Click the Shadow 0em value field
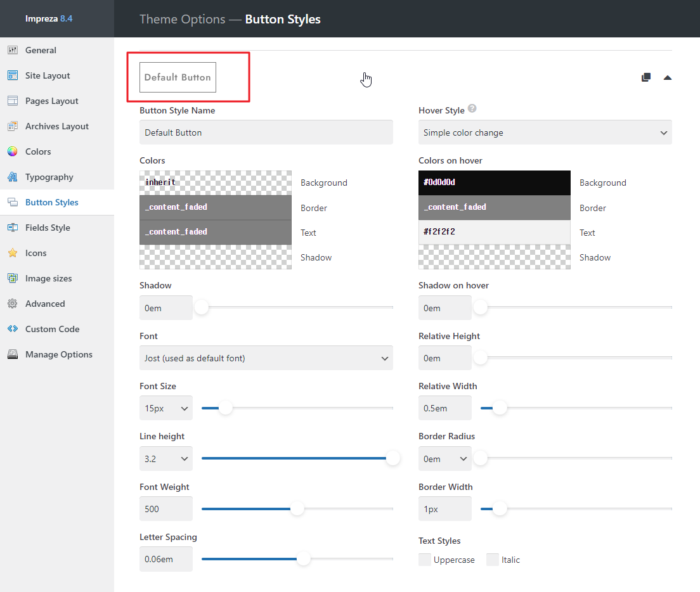700x592 pixels. 166,308
